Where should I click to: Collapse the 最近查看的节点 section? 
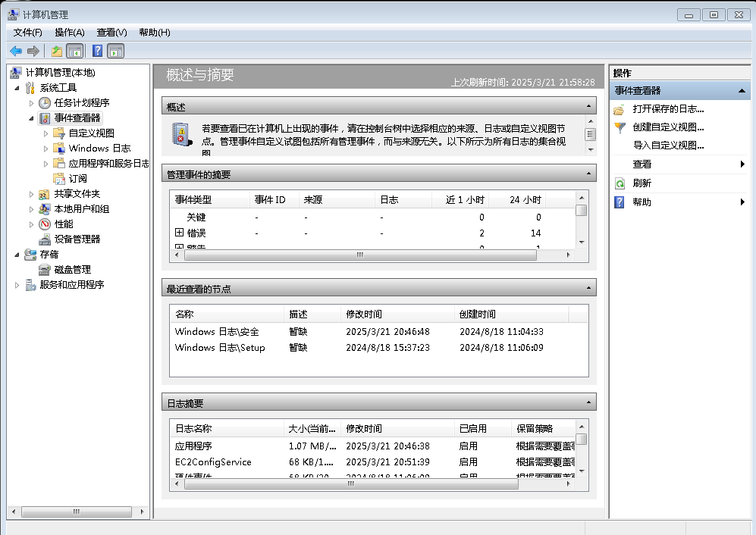pyautogui.click(x=588, y=288)
